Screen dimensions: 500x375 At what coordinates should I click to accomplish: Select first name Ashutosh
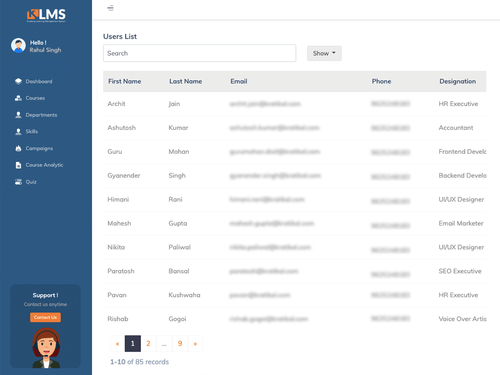click(x=121, y=128)
